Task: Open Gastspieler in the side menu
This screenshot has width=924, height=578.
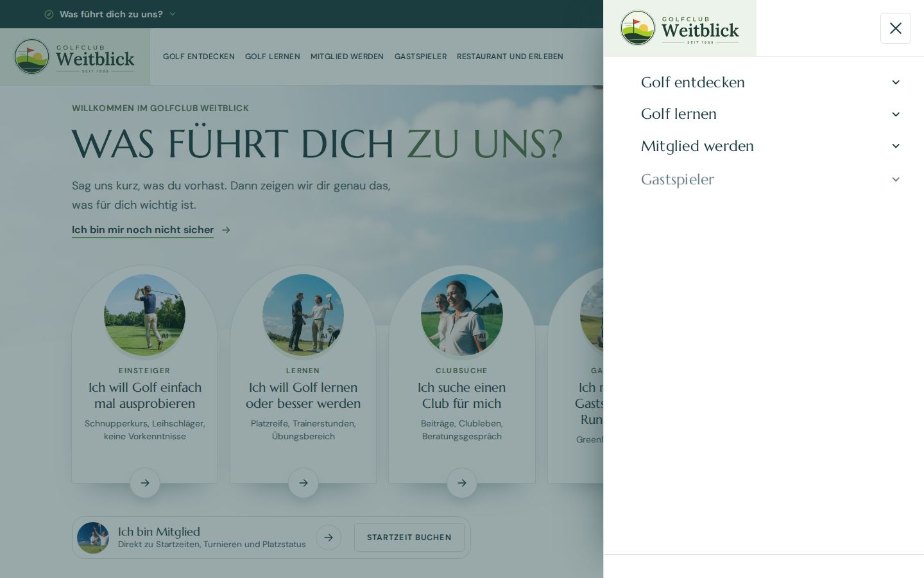Action: pyautogui.click(x=678, y=179)
